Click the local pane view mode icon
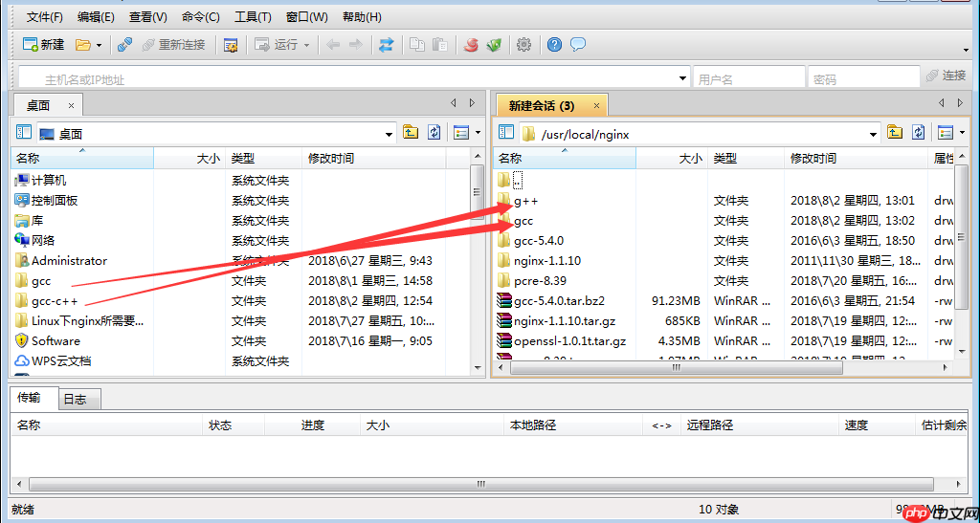Viewport: 980px width, 523px height. pos(461,132)
